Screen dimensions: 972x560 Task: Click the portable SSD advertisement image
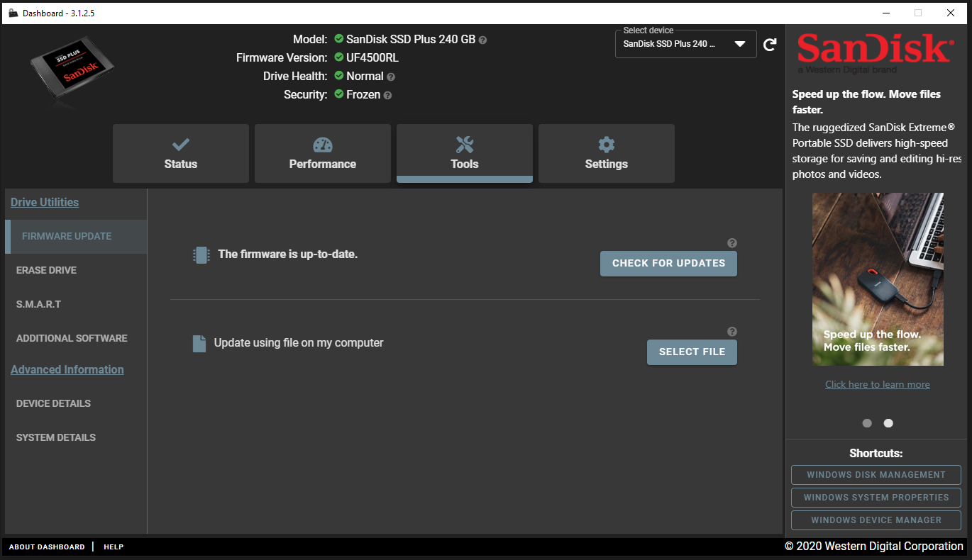(878, 279)
